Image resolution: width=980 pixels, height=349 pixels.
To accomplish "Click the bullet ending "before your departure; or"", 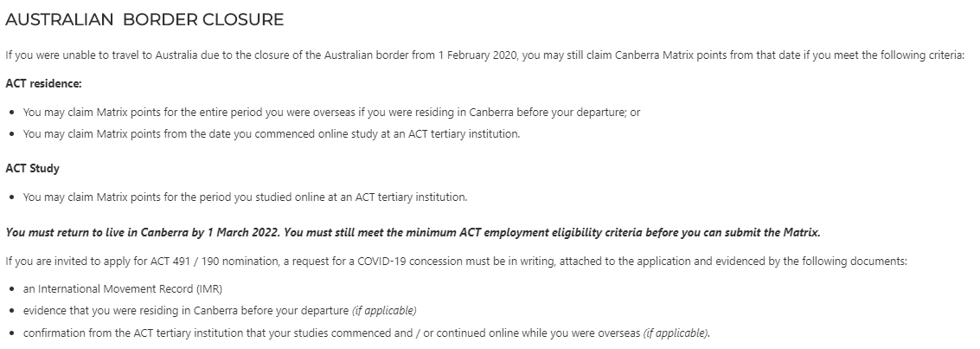I will pos(331,112).
